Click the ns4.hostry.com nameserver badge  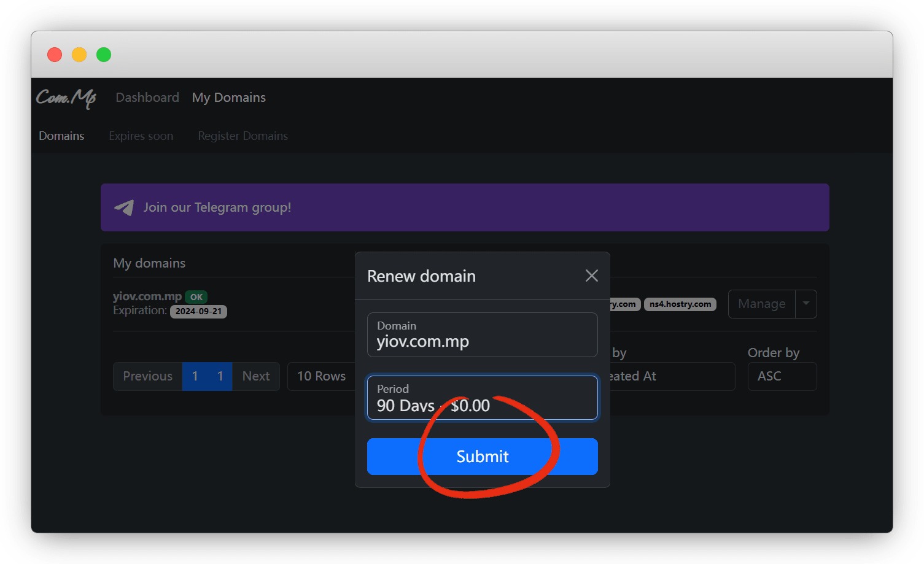click(x=680, y=304)
